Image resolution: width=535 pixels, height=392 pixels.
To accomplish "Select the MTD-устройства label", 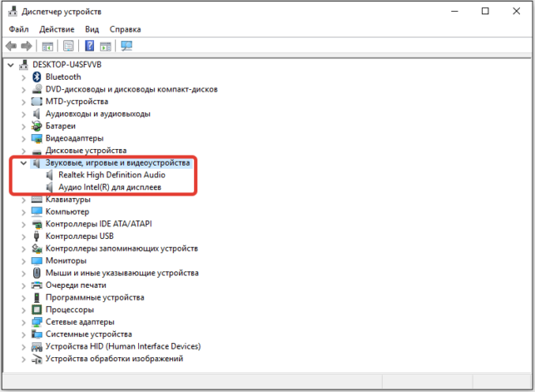I will [77, 102].
